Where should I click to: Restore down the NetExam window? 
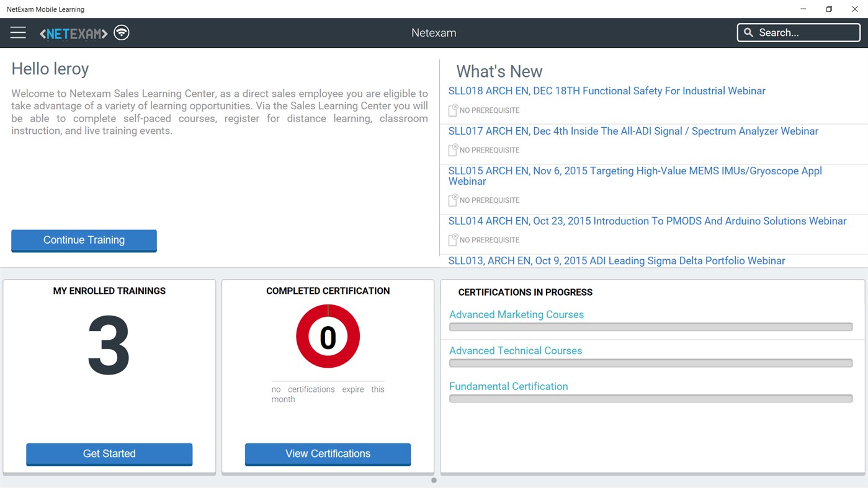[829, 9]
